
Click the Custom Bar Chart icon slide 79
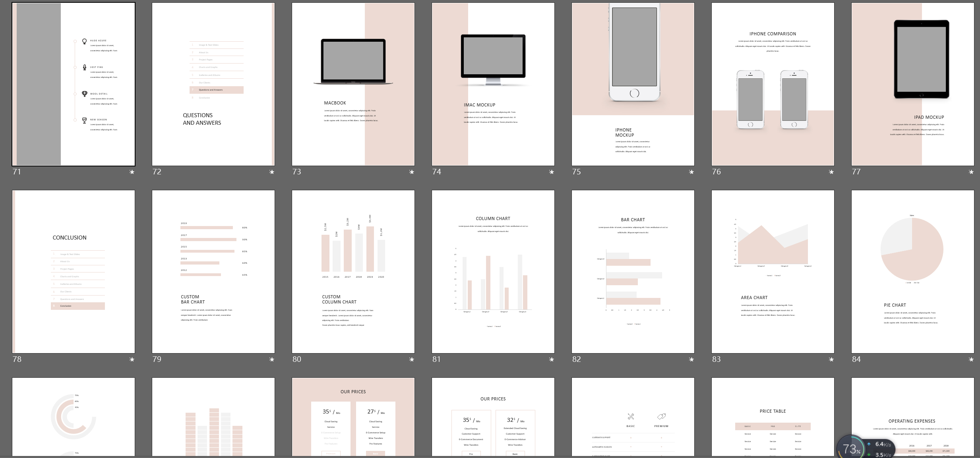[x=214, y=250]
